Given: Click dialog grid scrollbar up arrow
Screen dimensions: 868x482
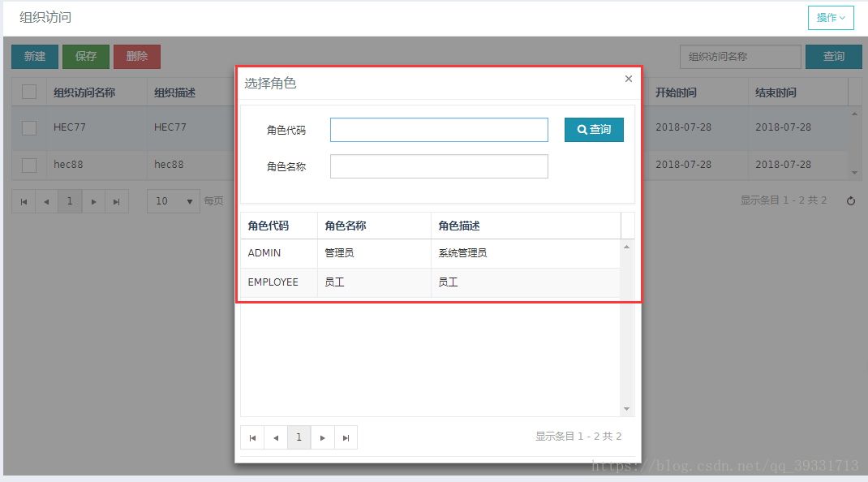Looking at the screenshot, I should [x=626, y=247].
